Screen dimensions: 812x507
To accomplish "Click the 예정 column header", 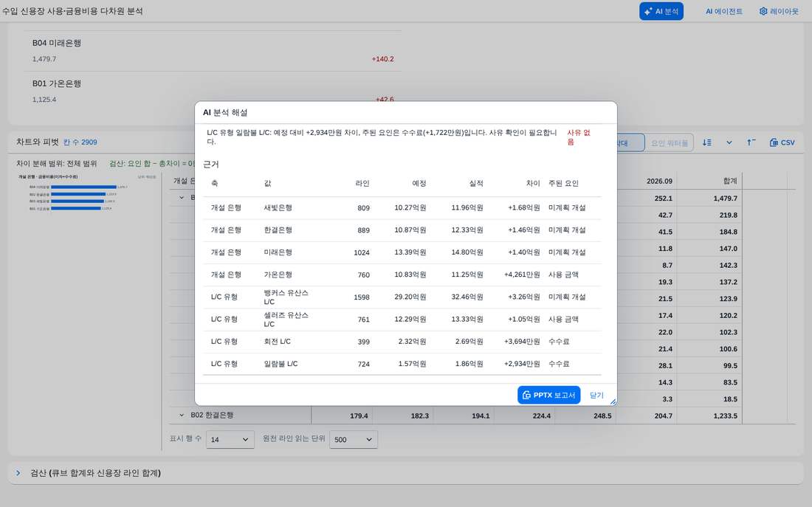I will [x=419, y=183].
